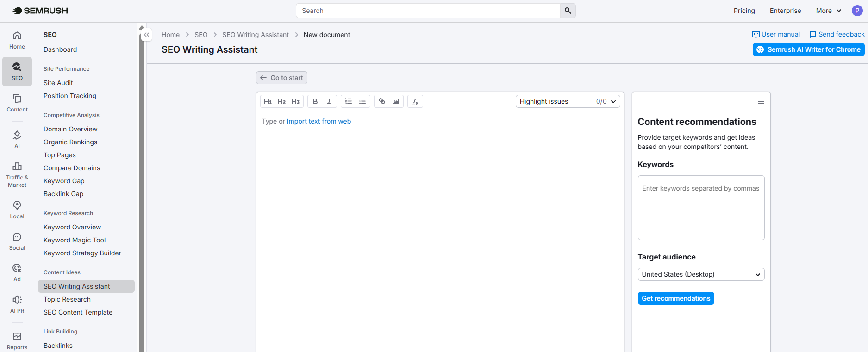
Task: Open the recommendations panel hamburger menu
Action: pos(761,101)
